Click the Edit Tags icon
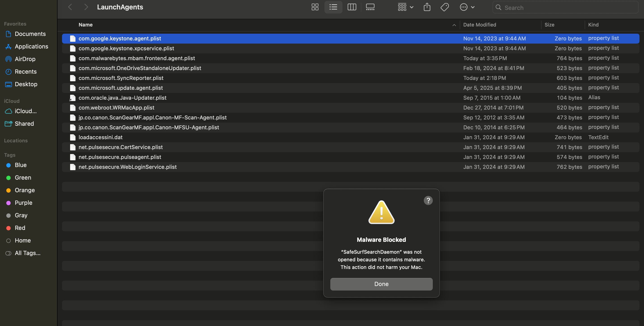Viewport: 644px width, 326px height. click(444, 7)
